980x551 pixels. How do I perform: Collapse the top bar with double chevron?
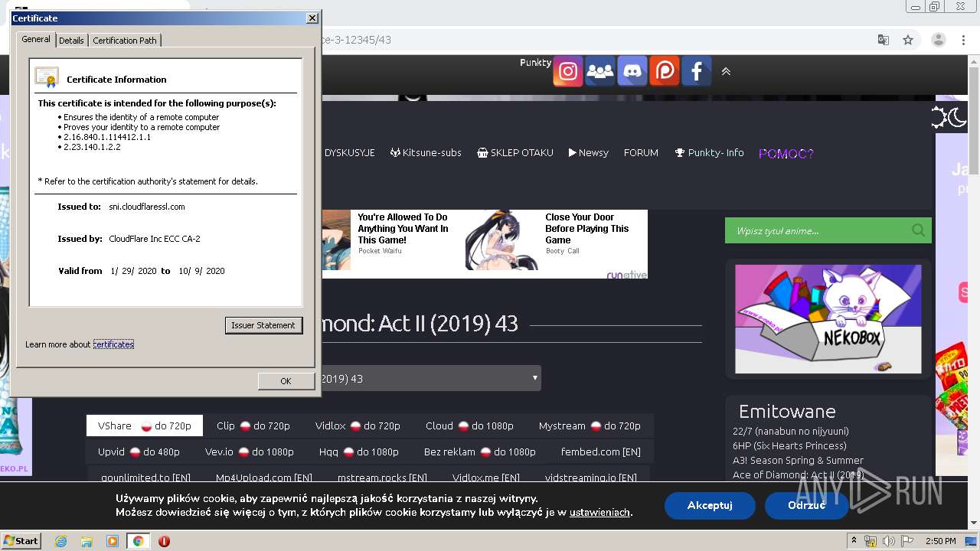726,71
